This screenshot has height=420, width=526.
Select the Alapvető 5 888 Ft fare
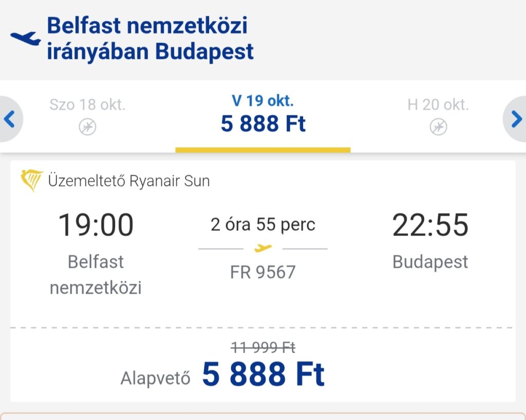pyautogui.click(x=222, y=374)
